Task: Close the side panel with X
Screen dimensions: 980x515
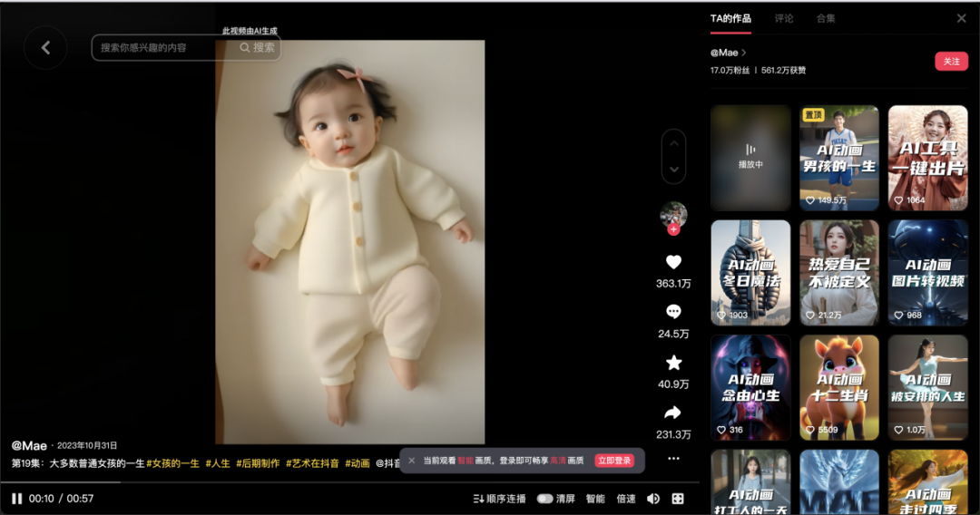Action: click(961, 19)
